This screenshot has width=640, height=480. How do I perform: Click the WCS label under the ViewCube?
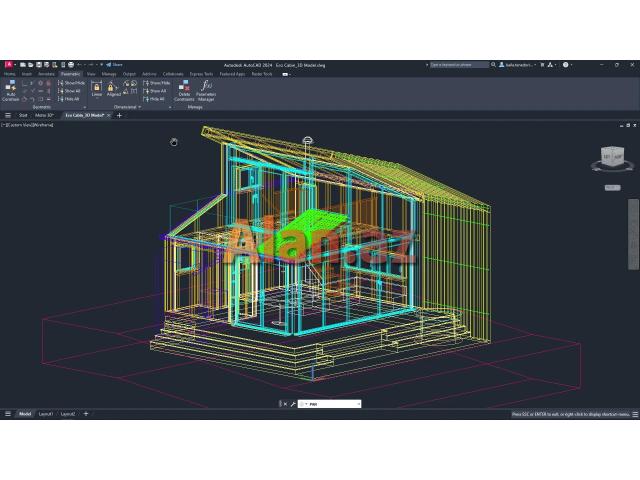[612, 187]
